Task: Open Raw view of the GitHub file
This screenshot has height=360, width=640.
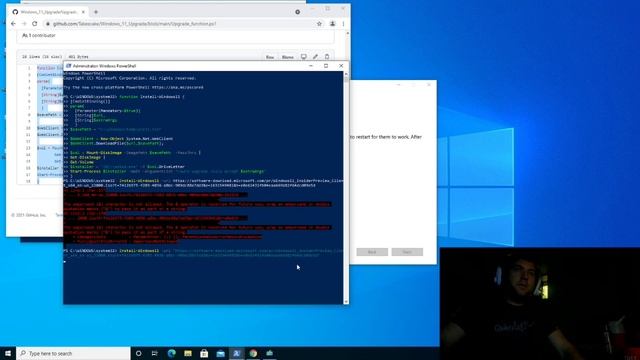Action: pos(270,57)
